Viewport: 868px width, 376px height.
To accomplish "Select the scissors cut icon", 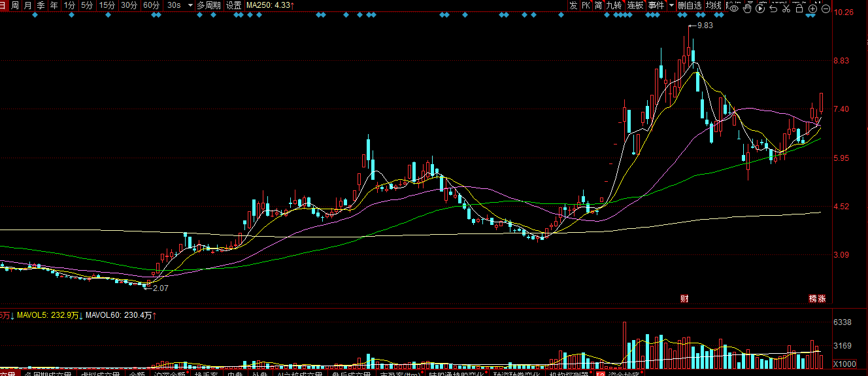I will click(786, 9).
